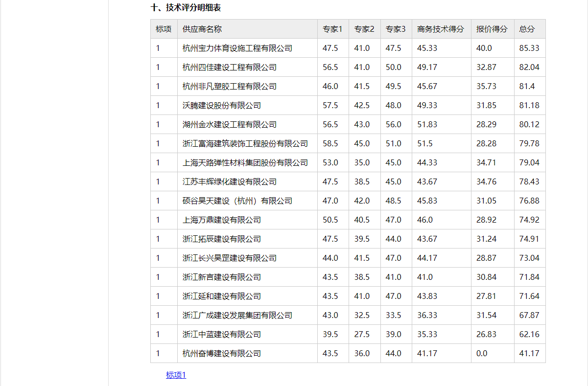The width and height of the screenshot is (588, 386).
Task: Click the 标项 column header
Action: point(164,29)
